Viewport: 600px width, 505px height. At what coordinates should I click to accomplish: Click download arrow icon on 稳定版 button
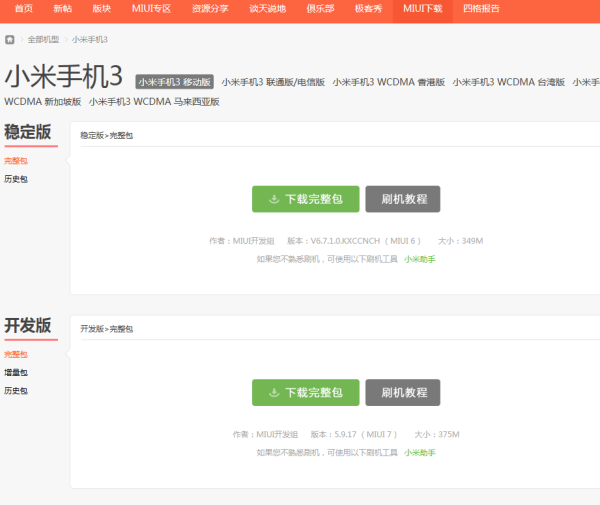(274, 199)
